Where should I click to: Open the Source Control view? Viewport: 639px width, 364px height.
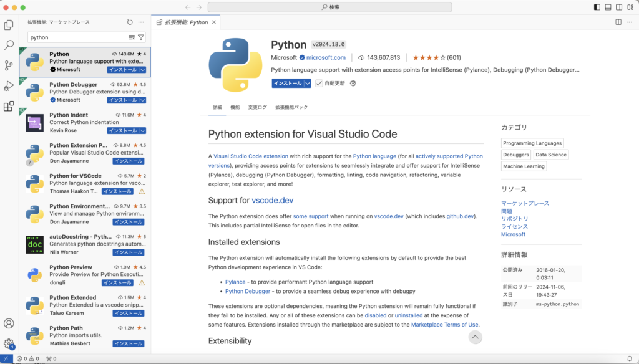click(9, 65)
